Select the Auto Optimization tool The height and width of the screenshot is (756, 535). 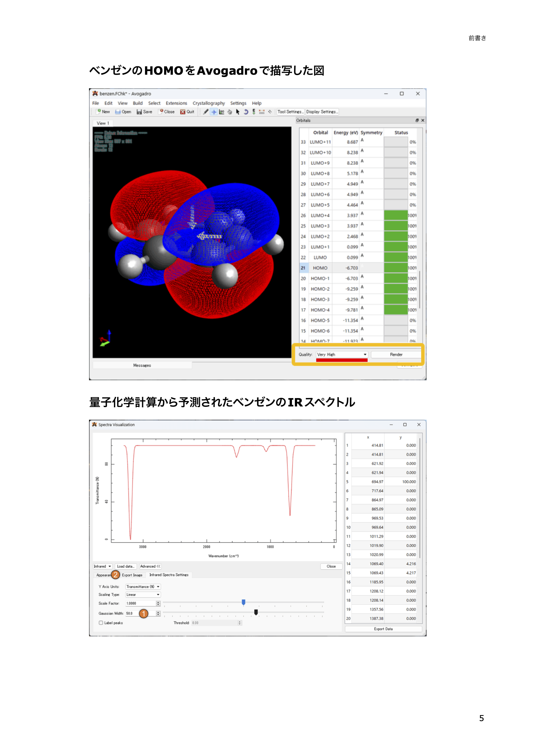[254, 112]
